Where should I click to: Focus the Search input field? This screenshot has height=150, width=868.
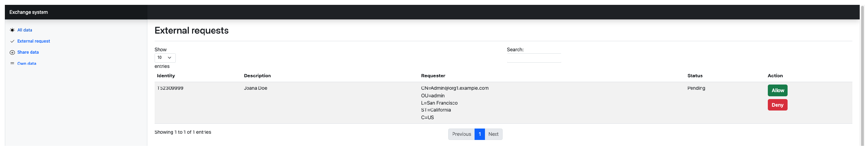click(x=533, y=58)
